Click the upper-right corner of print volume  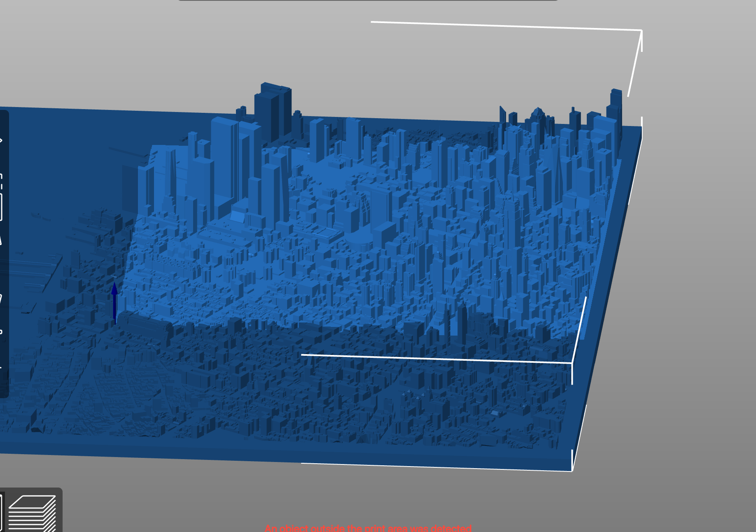click(x=641, y=30)
